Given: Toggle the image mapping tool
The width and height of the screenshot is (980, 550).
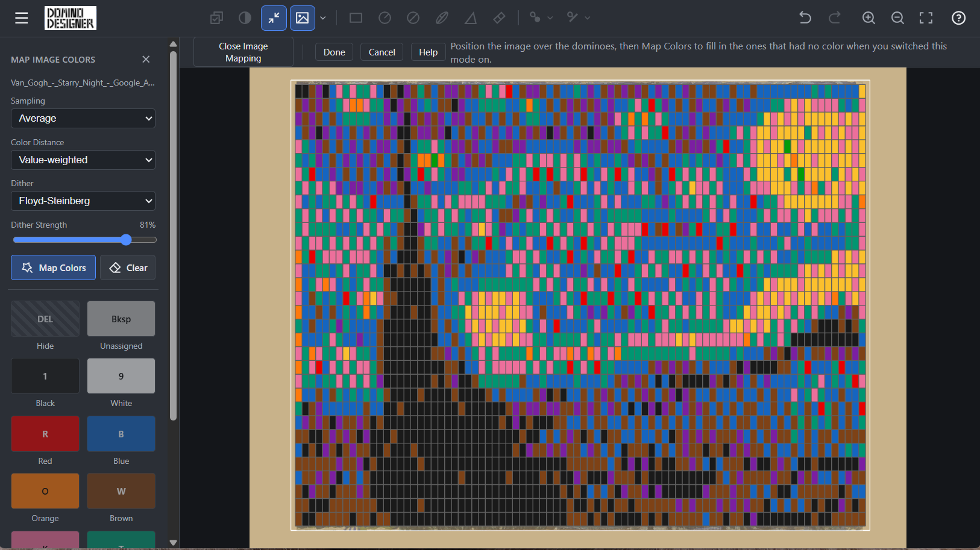Looking at the screenshot, I should (x=303, y=18).
